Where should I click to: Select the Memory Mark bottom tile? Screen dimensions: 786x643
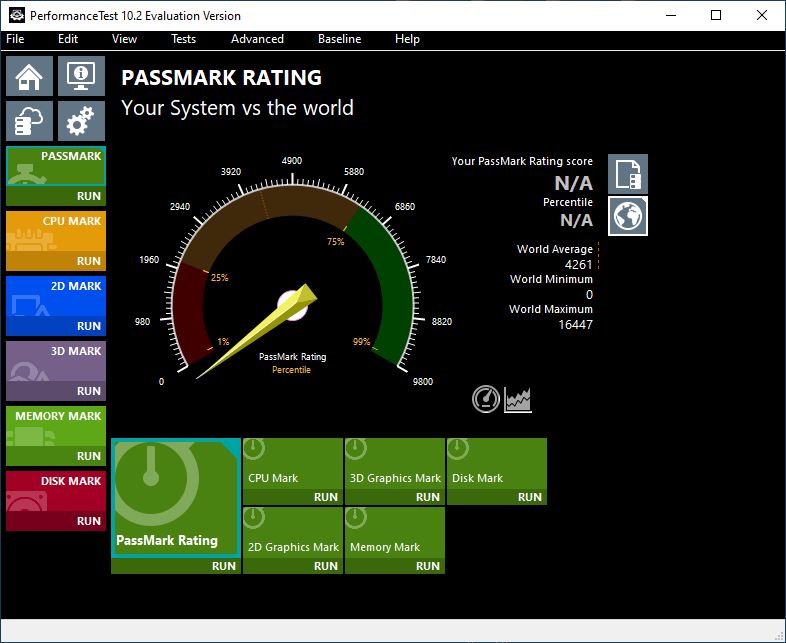(x=395, y=533)
